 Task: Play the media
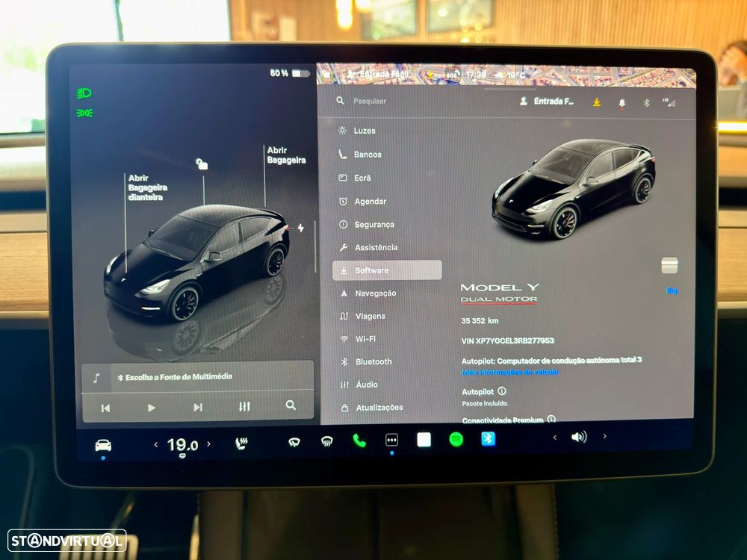[152, 408]
